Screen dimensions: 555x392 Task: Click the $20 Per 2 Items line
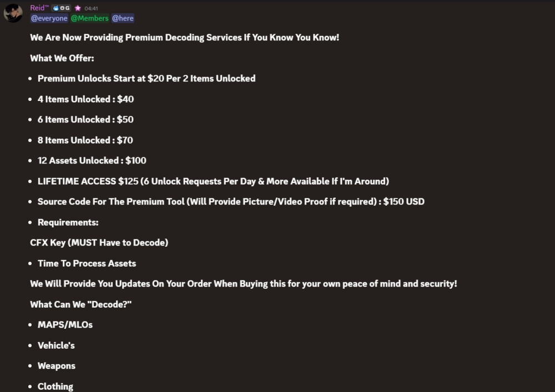[x=147, y=79]
